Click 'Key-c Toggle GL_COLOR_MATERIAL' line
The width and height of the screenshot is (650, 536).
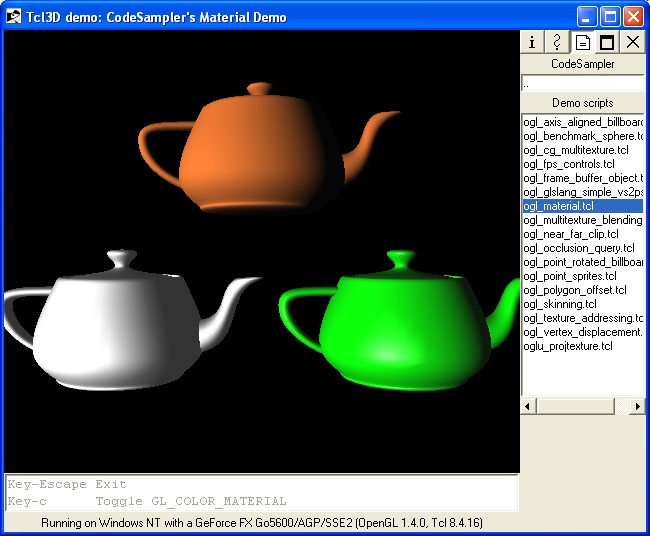click(147, 502)
